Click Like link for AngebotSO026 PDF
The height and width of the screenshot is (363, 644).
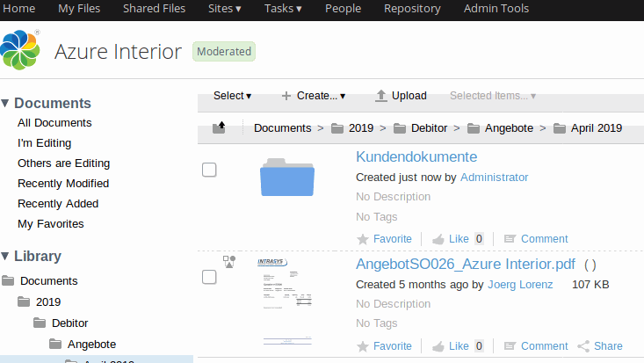point(459,346)
